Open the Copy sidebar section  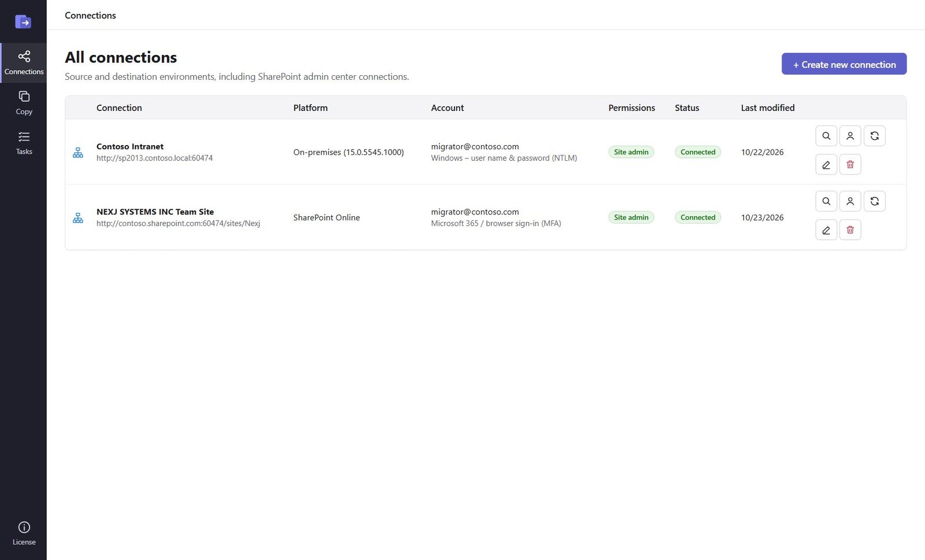pyautogui.click(x=24, y=103)
